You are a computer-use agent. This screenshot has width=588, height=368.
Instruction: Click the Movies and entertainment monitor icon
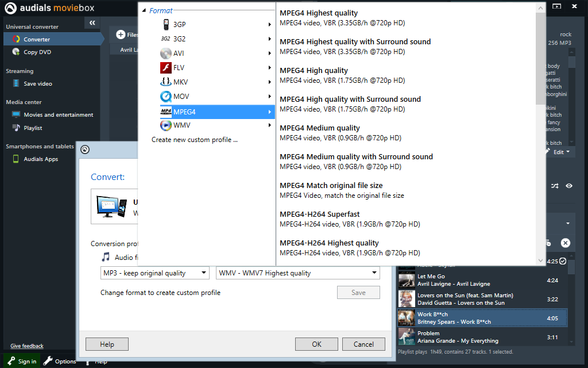pyautogui.click(x=16, y=114)
